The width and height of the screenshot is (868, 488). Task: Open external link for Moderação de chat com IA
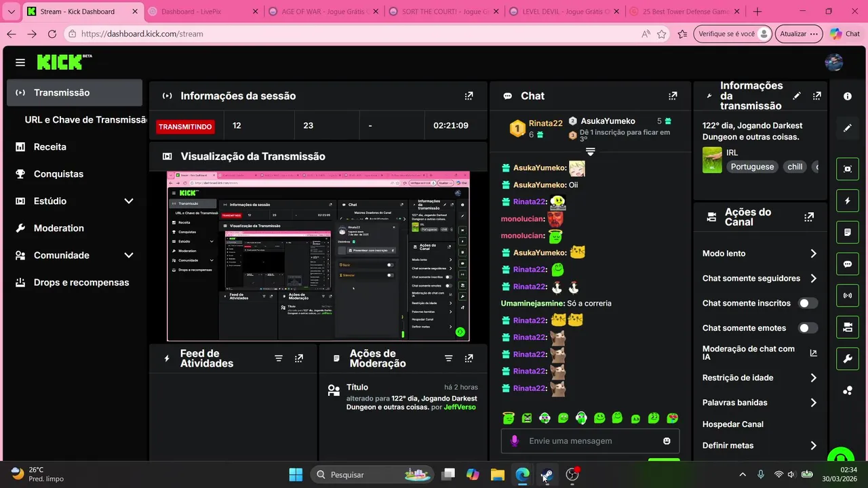click(x=814, y=352)
